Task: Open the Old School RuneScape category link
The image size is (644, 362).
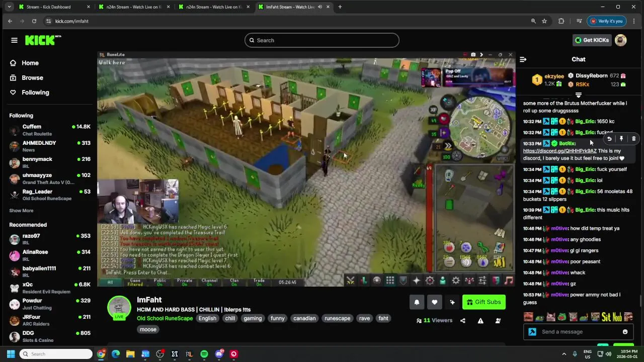Action: (165, 318)
